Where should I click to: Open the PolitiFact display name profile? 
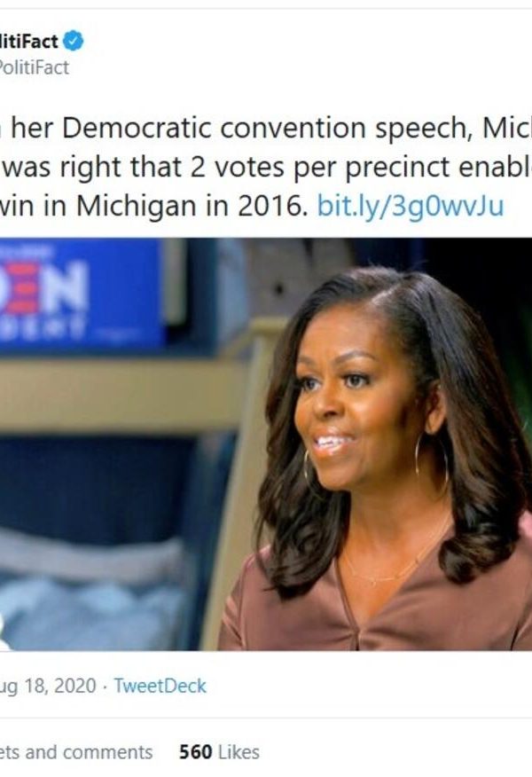click(28, 42)
